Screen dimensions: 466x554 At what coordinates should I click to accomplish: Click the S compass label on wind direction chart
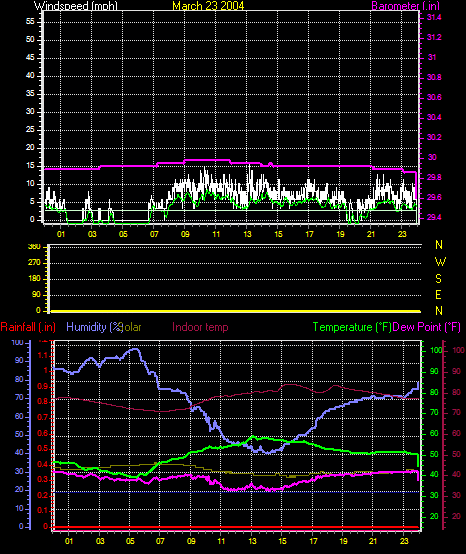(x=438, y=279)
